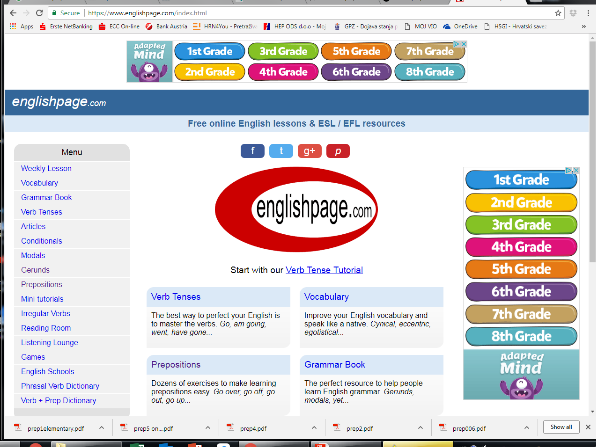Open Games menu item
The width and height of the screenshot is (596, 447).
pos(33,357)
